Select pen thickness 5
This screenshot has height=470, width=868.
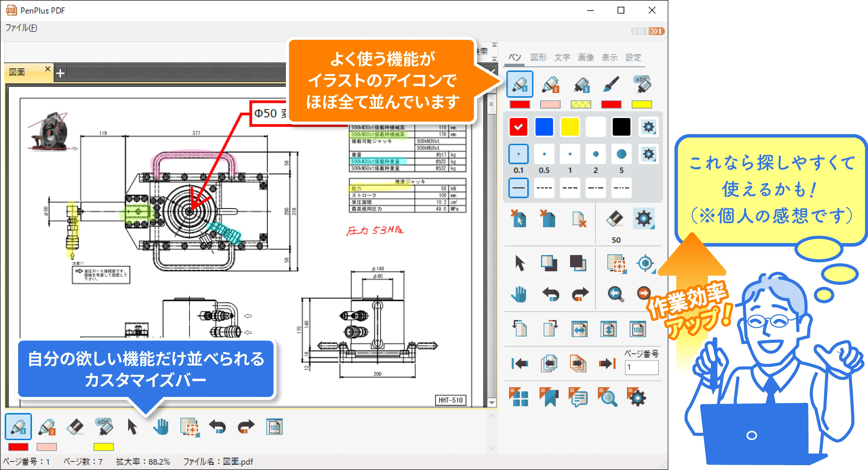(621, 155)
